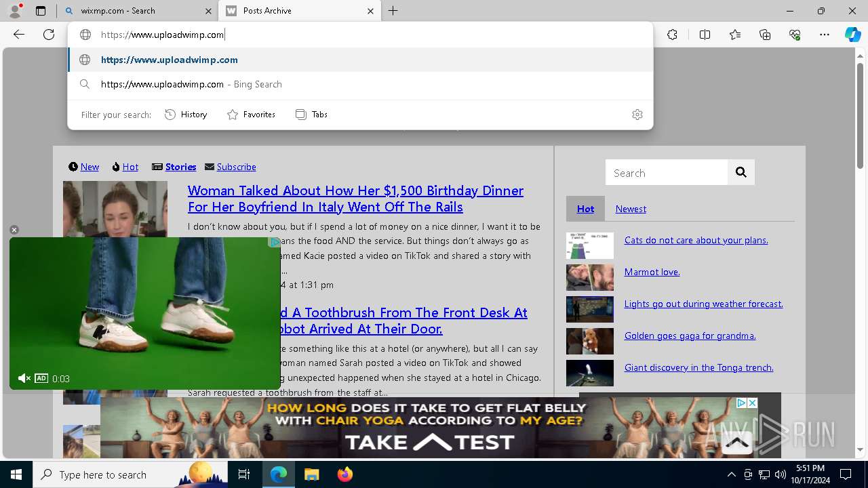The width and height of the screenshot is (868, 488).
Task: Open the Marmot love link
Action: [x=652, y=272]
